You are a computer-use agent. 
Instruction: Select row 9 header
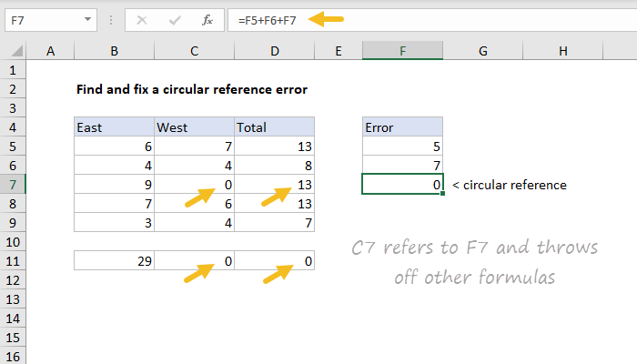13,223
